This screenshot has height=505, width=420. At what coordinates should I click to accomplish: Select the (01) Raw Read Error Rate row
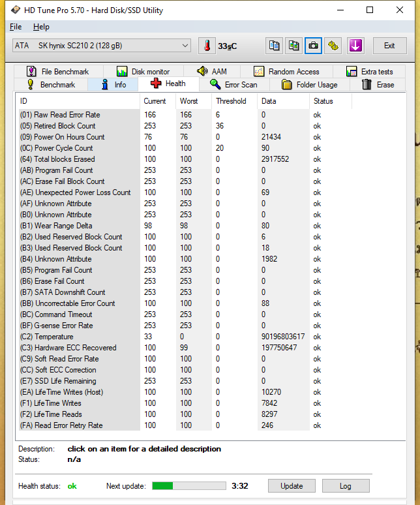[185, 115]
